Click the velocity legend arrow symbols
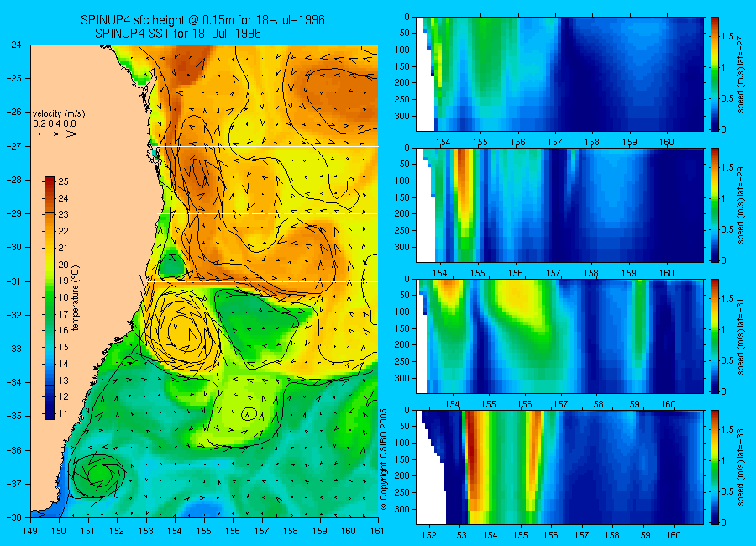Image resolution: width=756 pixels, height=546 pixels. click(57, 134)
